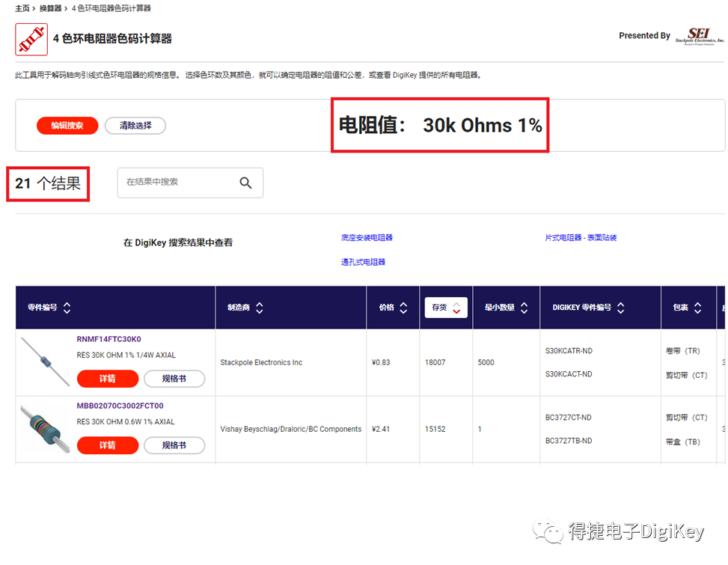Open the SEI Stackpole Electronics logo
This screenshot has width=728, height=565.
(x=700, y=36)
